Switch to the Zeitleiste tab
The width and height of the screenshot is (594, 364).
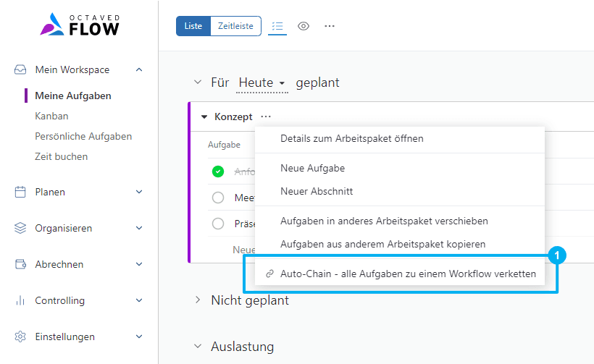pos(235,26)
